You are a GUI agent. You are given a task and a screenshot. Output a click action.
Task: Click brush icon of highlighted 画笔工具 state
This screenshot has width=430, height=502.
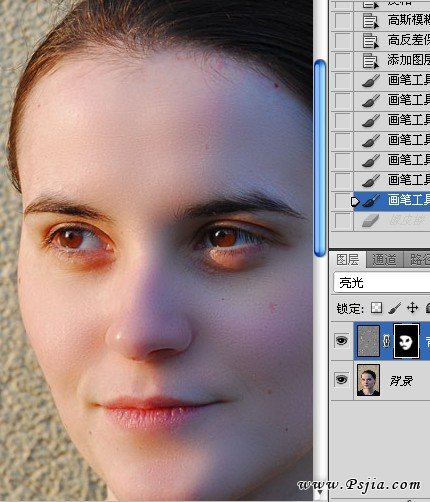pos(371,201)
